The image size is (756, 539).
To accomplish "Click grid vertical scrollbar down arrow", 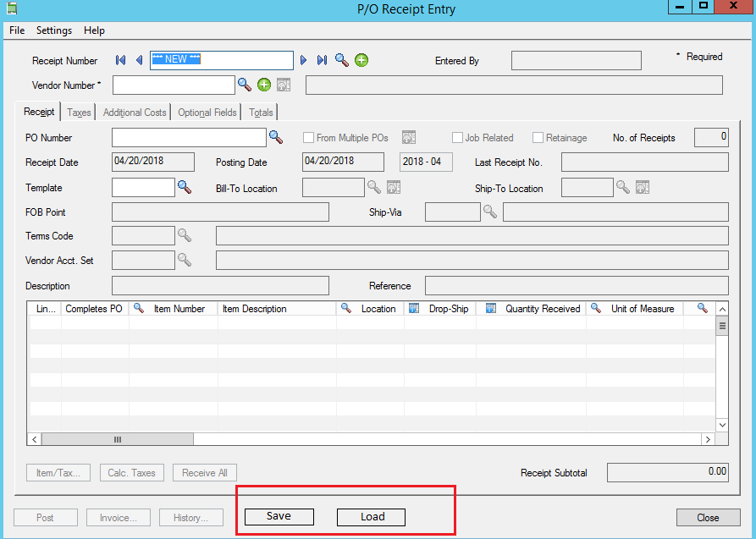I will click(722, 425).
